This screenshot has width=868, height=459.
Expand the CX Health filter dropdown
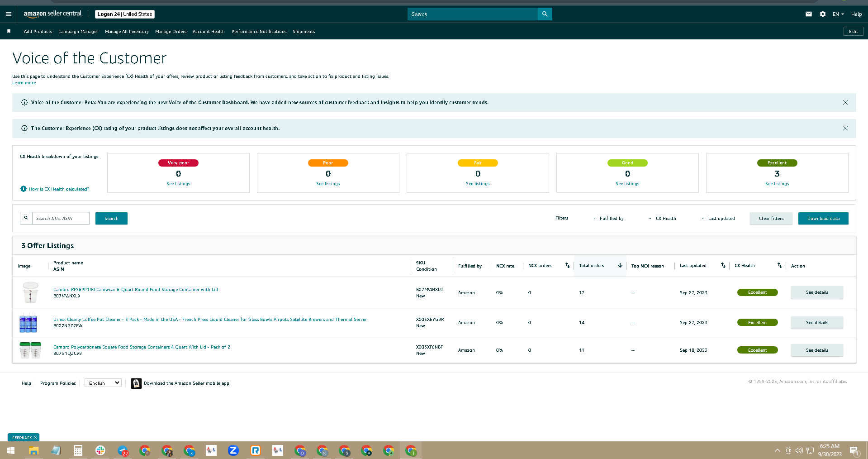coord(663,219)
